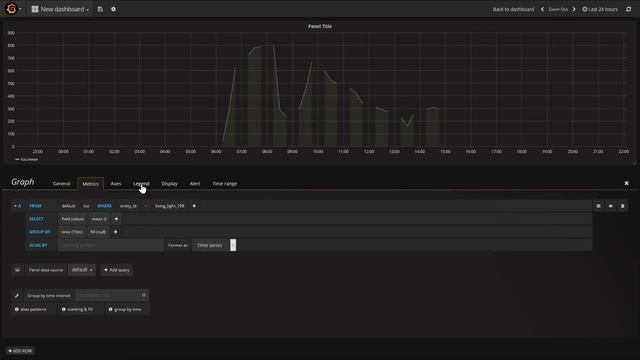The height and width of the screenshot is (360, 640).
Task: Expand the stacking & fill help
Action: [77, 309]
